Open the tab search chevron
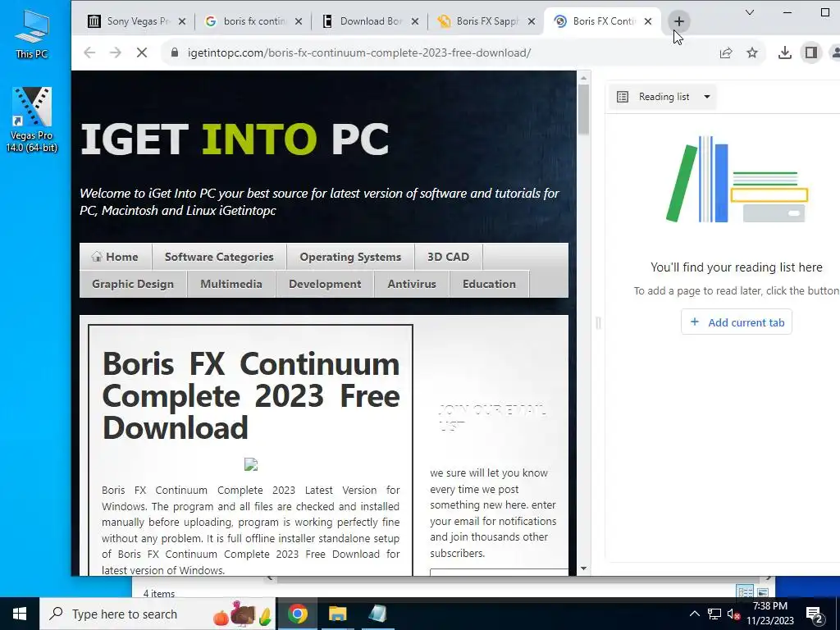Viewport: 840px width, 630px height. 750,12
